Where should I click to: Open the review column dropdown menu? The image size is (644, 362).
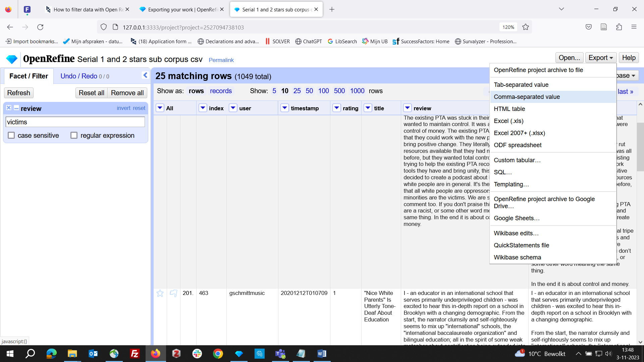[408, 108]
